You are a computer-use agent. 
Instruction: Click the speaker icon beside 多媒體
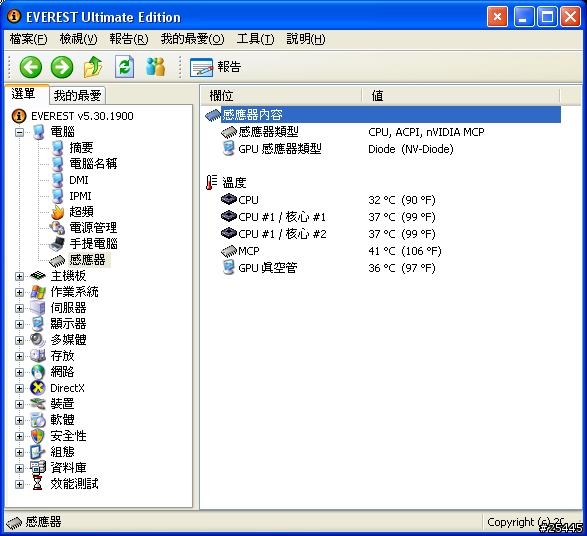[37, 340]
